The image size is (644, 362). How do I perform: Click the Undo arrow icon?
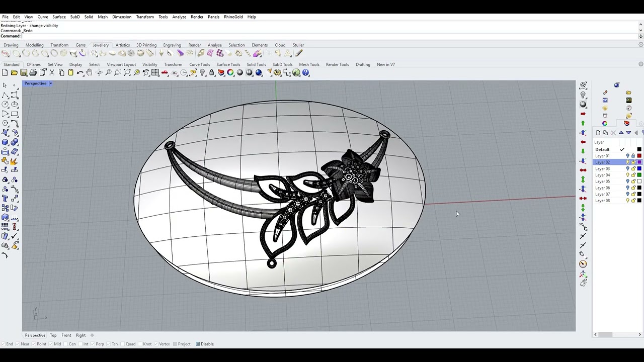(80, 72)
